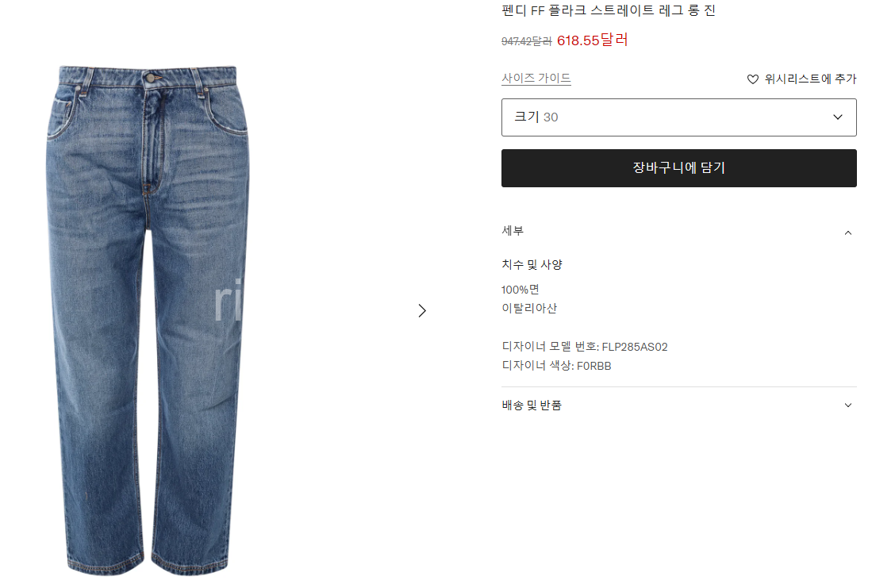The height and width of the screenshot is (588, 872).
Task: Click the chevron inside the size selector
Action: pyautogui.click(x=838, y=117)
